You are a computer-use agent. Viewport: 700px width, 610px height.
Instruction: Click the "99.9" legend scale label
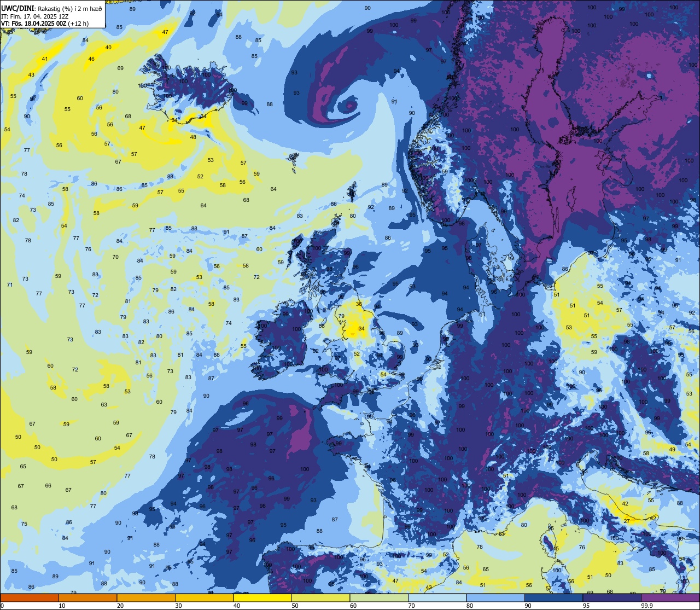coord(647,606)
